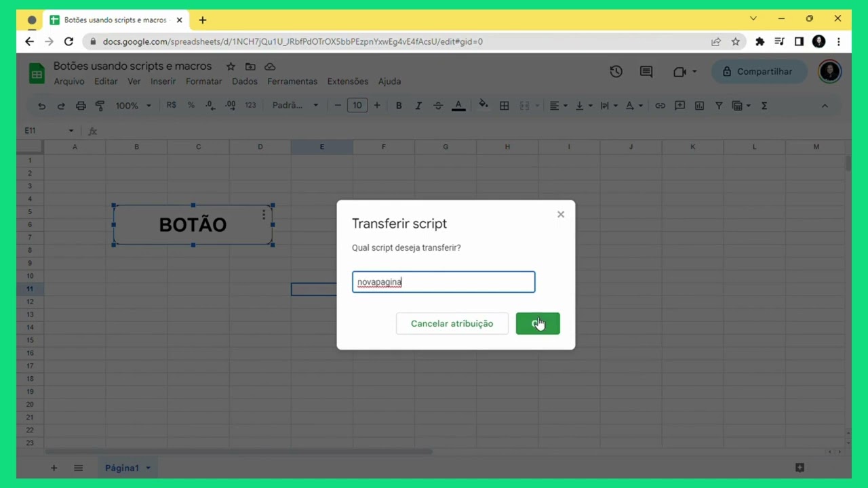Click the print icon
The height and width of the screenshot is (488, 868).
click(81, 106)
